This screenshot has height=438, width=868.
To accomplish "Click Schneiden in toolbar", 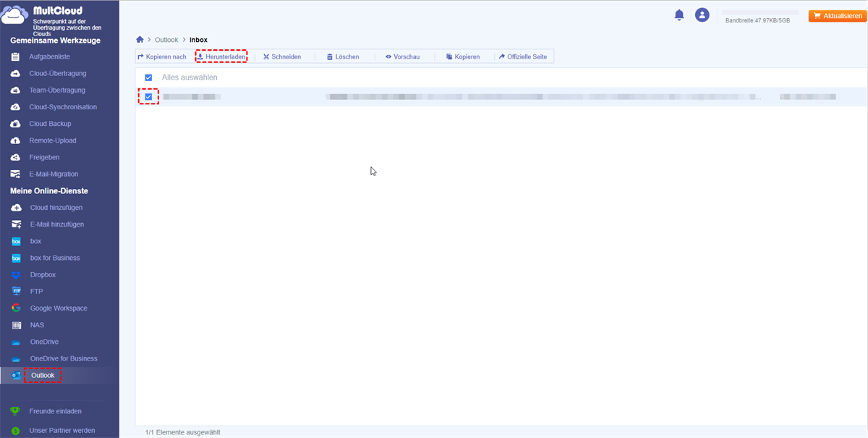I will tap(281, 56).
